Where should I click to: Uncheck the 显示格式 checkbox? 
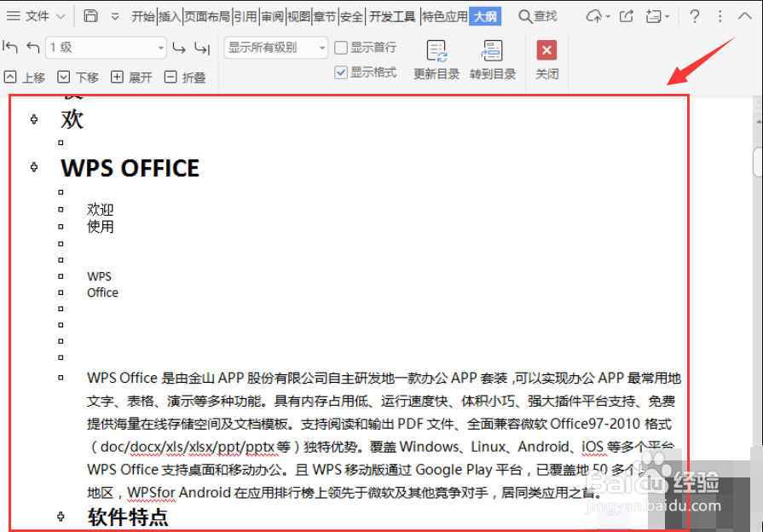(x=341, y=72)
